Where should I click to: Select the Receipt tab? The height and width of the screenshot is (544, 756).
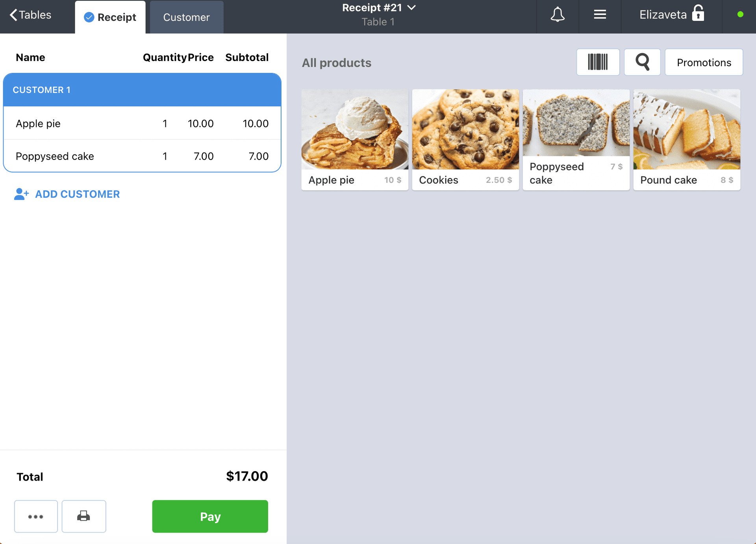pos(110,17)
